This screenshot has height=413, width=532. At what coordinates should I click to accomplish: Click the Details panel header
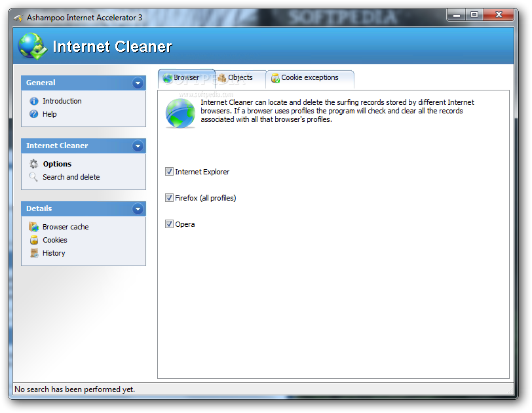point(83,208)
